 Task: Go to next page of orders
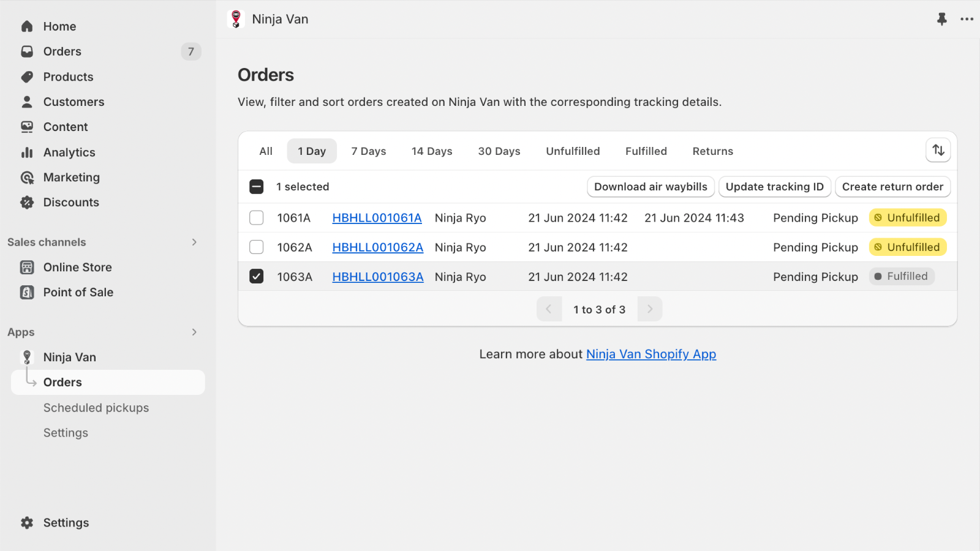[650, 309]
